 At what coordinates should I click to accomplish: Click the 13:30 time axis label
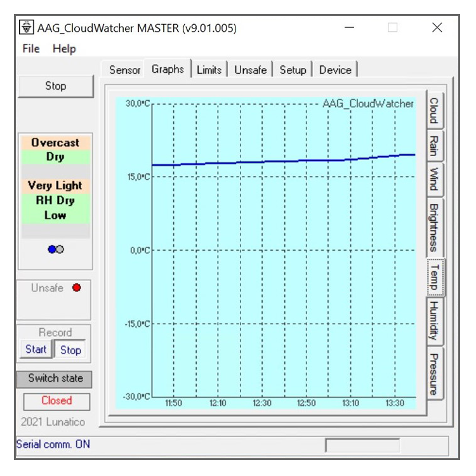(395, 403)
